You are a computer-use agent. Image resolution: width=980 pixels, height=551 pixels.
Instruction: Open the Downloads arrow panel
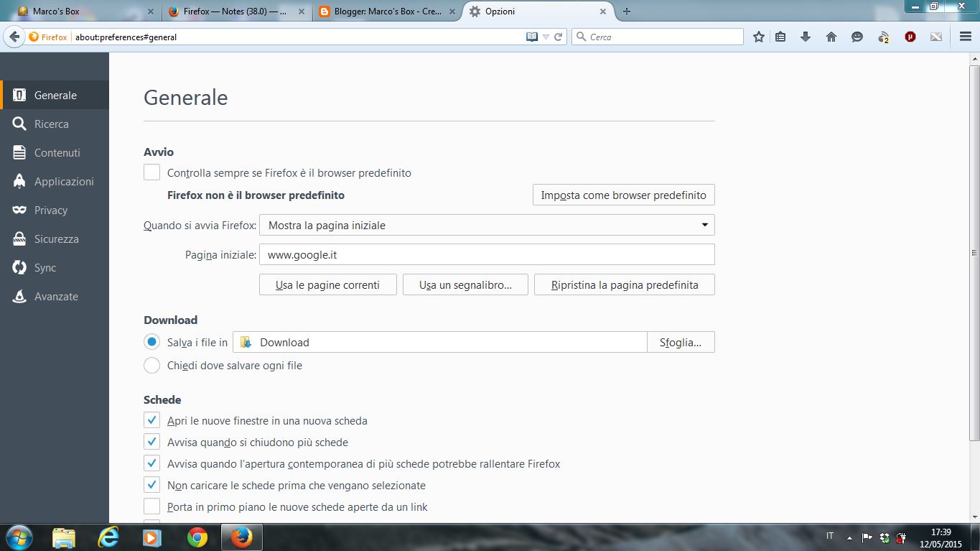point(806,37)
